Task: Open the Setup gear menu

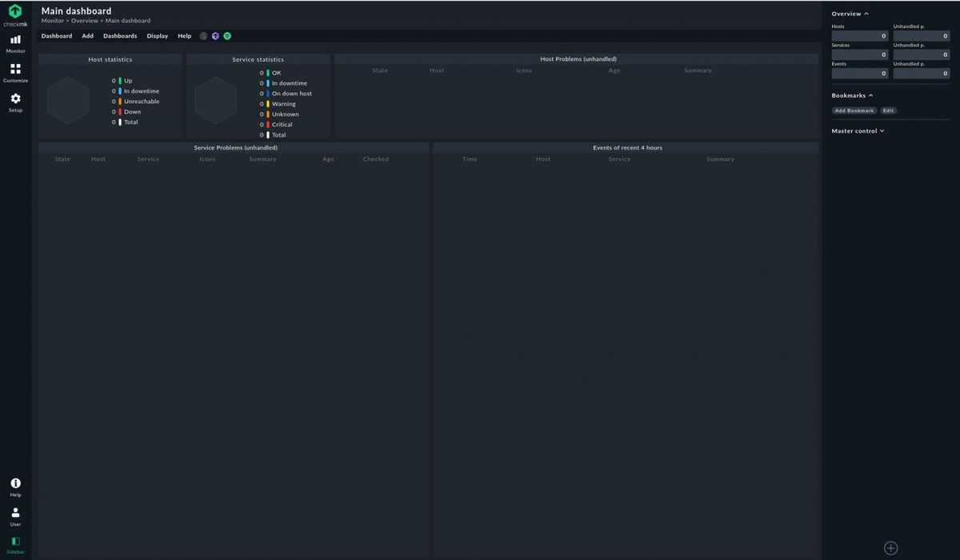Action: pyautogui.click(x=15, y=102)
